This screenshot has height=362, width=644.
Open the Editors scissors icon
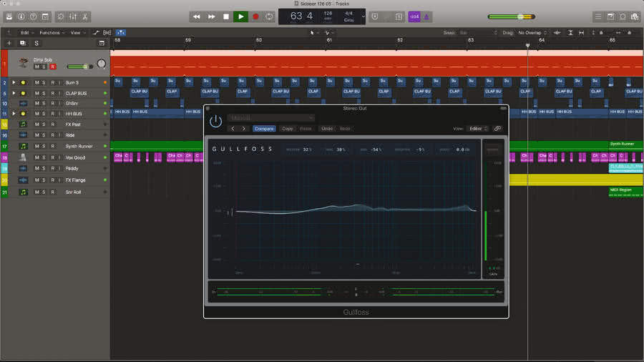pyautogui.click(x=85, y=17)
